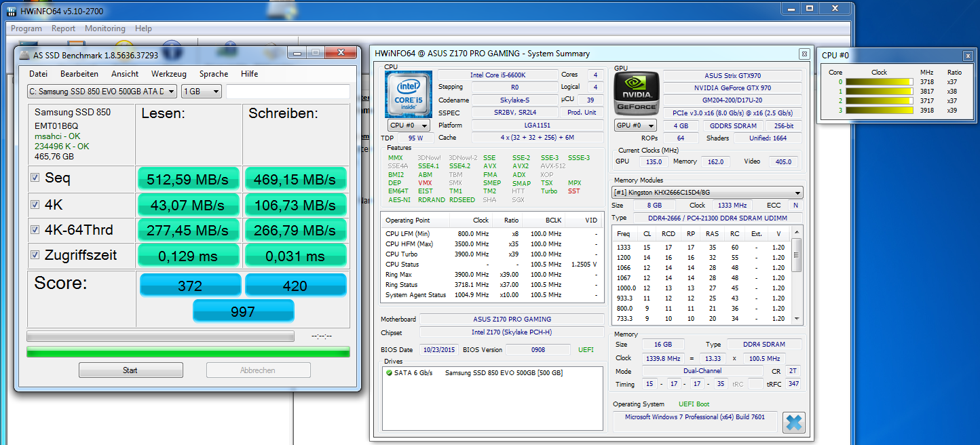This screenshot has height=445, width=980.
Task: Open the Datei menu in AS SSD
Action: 38,74
